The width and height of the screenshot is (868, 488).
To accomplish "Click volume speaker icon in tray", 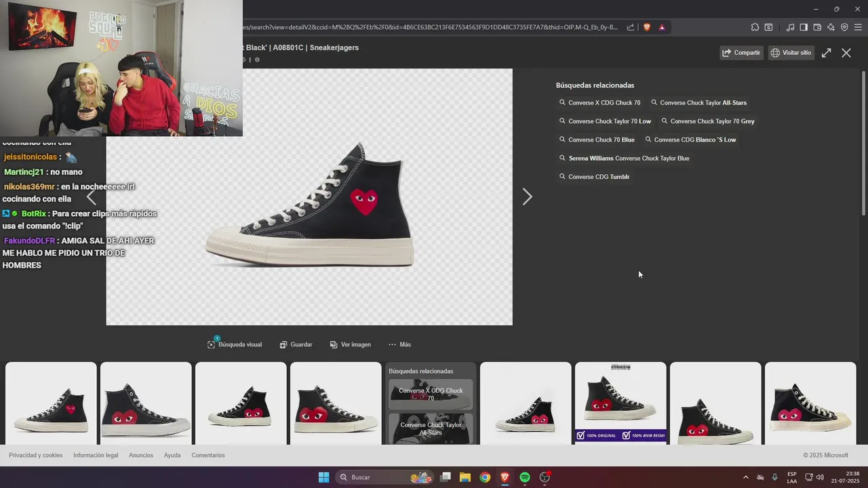I will coord(821,477).
